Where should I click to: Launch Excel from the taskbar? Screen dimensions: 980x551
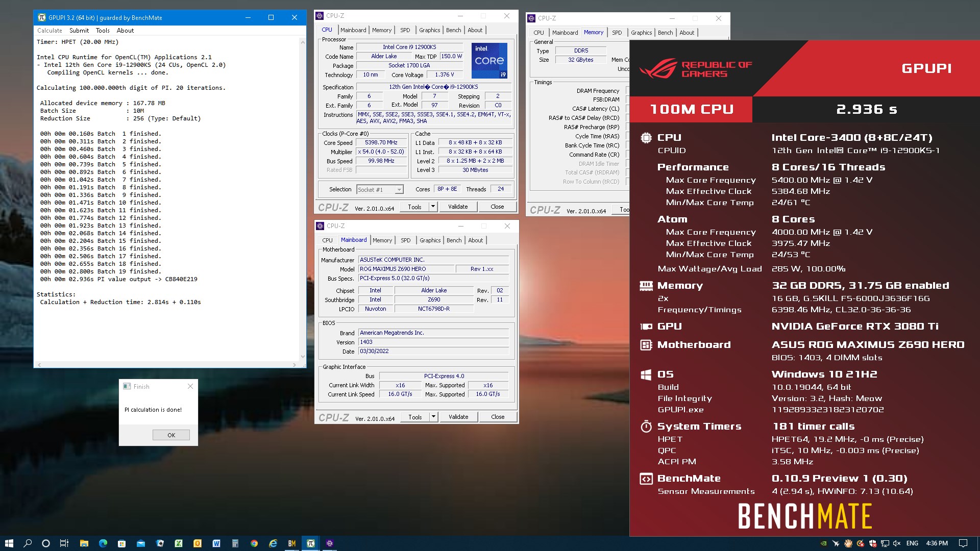[x=179, y=543]
